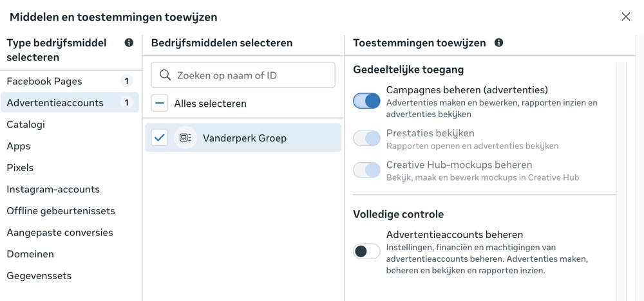The height and width of the screenshot is (301, 644).
Task: Toggle Campagnes beheren permission off
Action: [x=366, y=101]
